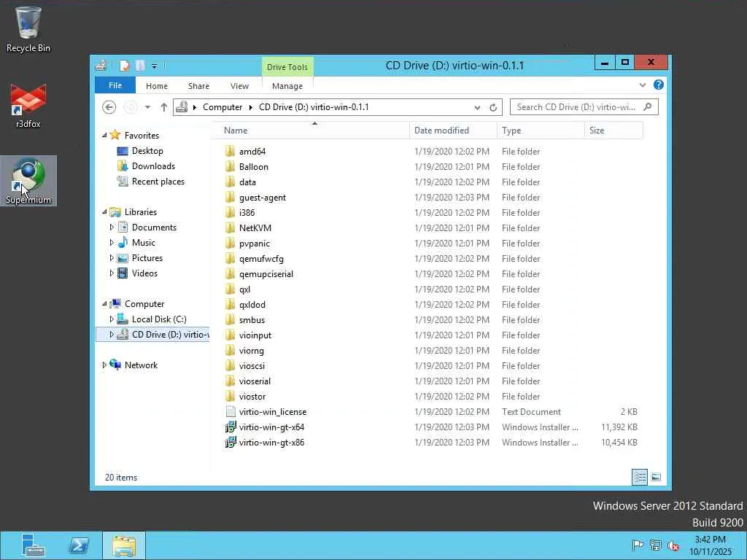Click the network icon in system tray
Image resolution: width=747 pixels, height=560 pixels.
[x=656, y=545]
